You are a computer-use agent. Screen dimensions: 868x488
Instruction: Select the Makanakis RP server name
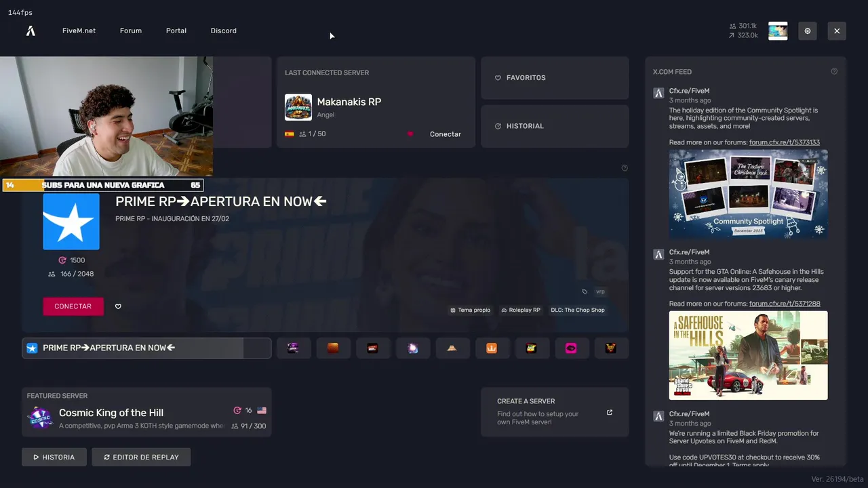(x=349, y=102)
